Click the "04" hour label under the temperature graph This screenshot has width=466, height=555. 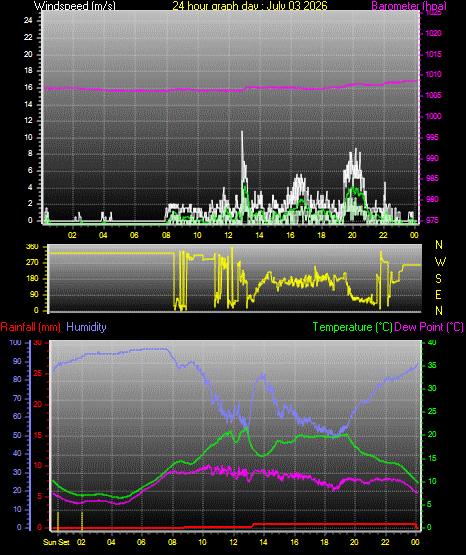pyautogui.click(x=111, y=542)
